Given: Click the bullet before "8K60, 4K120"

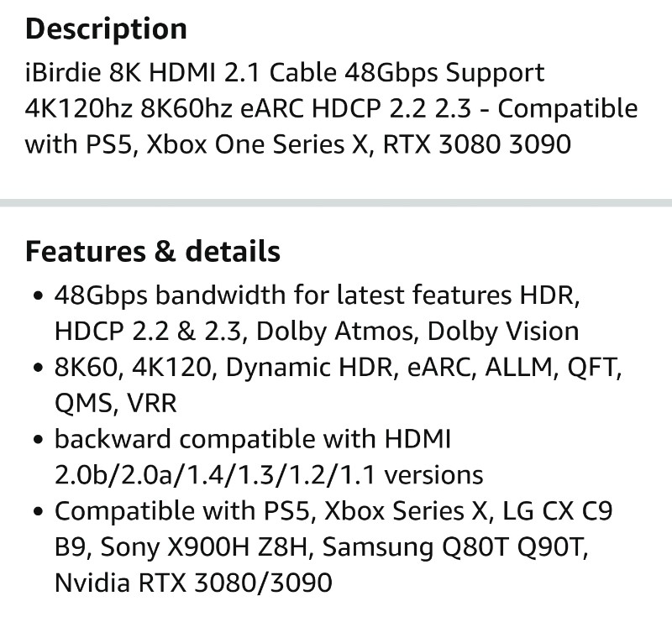Looking at the screenshot, I should [38, 368].
